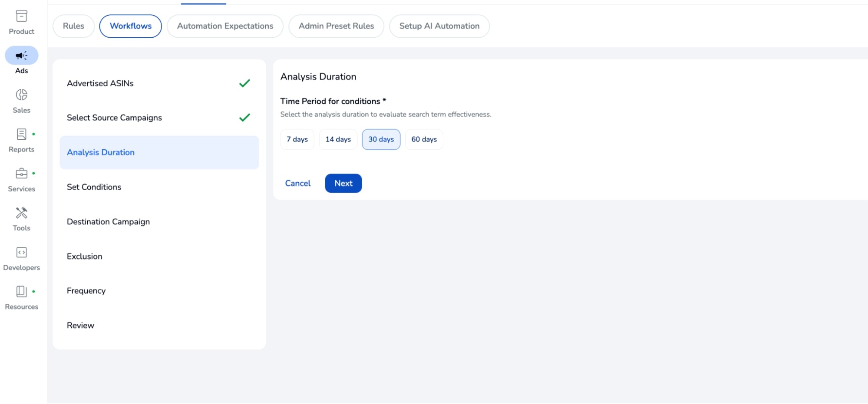Switch to the Workflows tab
This screenshot has height=404, width=868.
(131, 26)
